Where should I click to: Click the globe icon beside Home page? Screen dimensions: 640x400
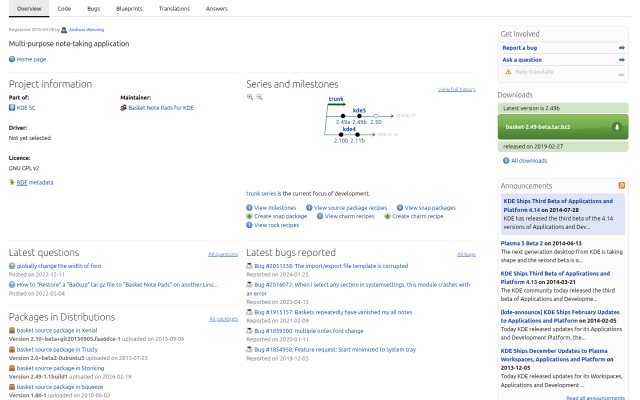point(12,59)
